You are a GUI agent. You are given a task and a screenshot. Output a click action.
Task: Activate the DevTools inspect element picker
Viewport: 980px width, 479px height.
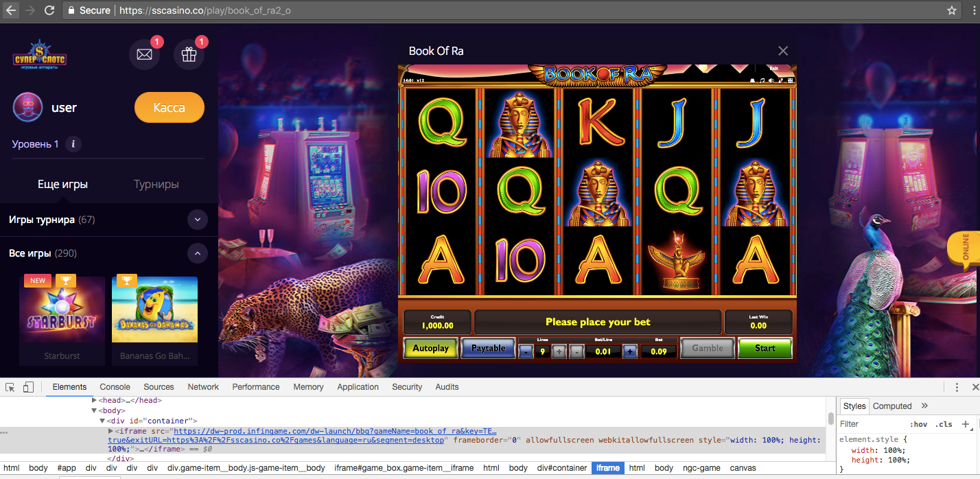(10, 387)
